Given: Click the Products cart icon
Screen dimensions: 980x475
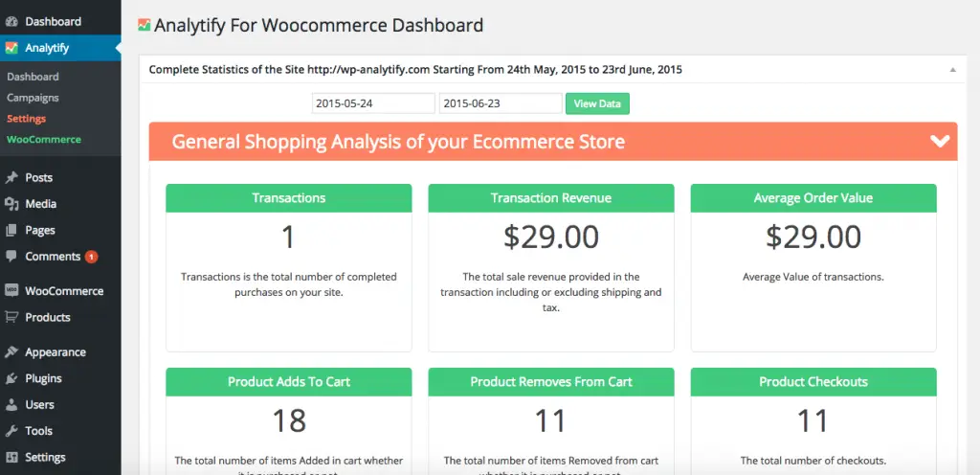Looking at the screenshot, I should point(11,317).
